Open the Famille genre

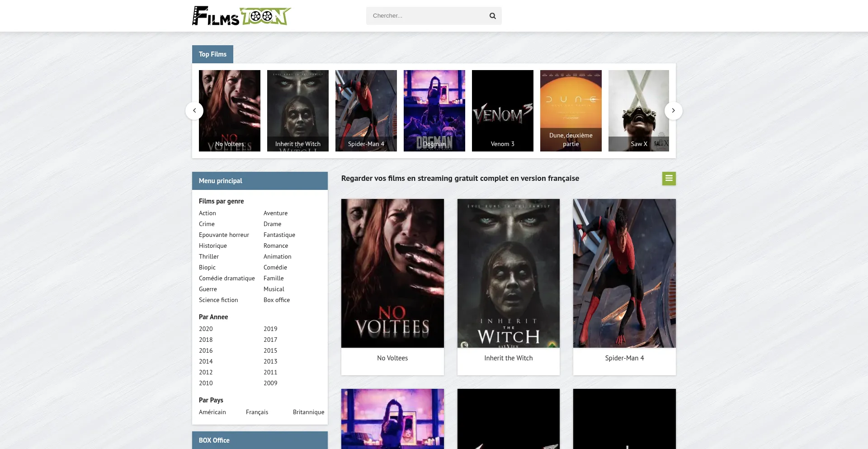274,279
